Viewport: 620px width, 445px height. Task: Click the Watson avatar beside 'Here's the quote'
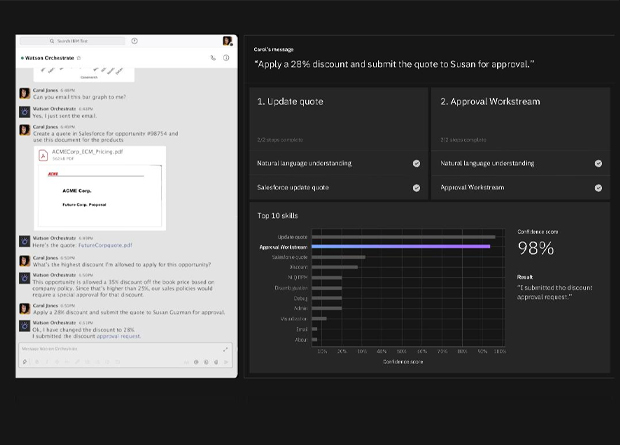point(25,241)
